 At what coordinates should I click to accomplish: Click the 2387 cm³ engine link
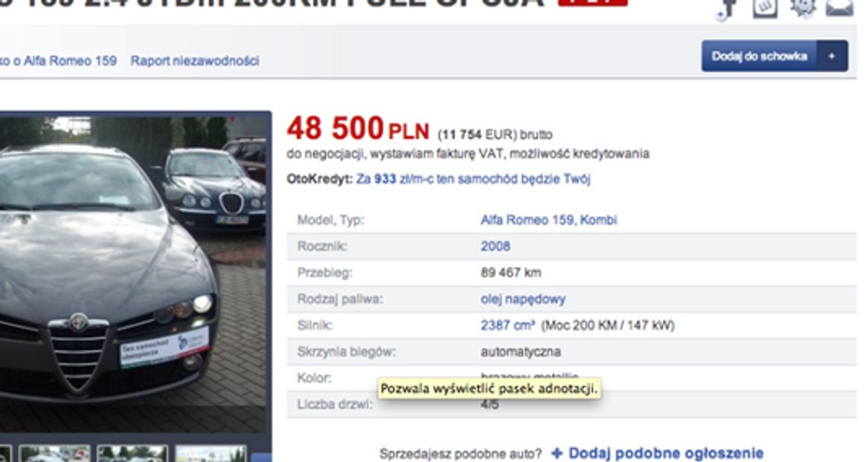click(508, 325)
